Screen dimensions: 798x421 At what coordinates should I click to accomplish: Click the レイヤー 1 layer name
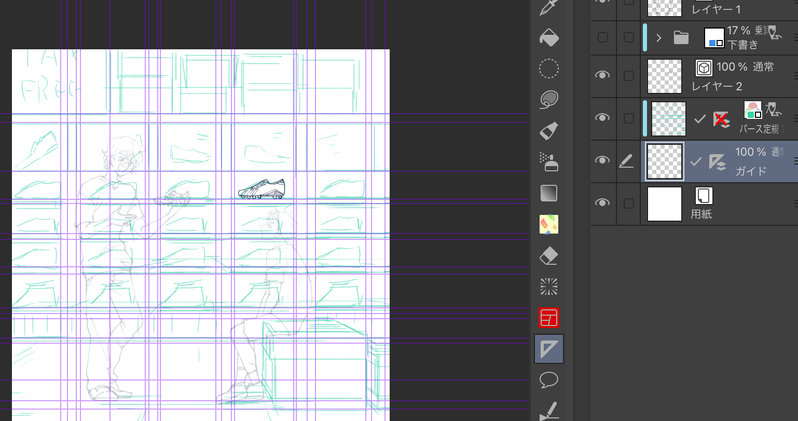716,10
